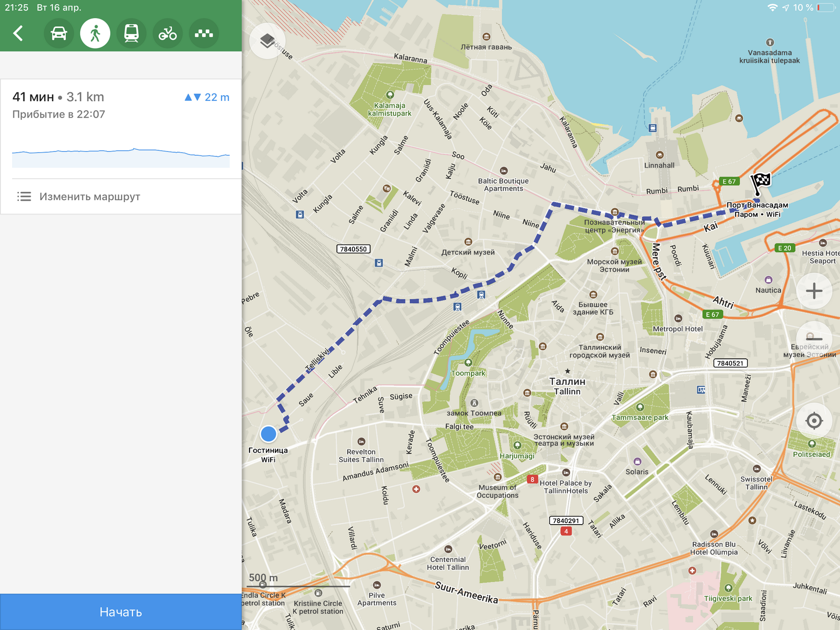
Task: Open Politseiaed park marker
Action: (812, 444)
